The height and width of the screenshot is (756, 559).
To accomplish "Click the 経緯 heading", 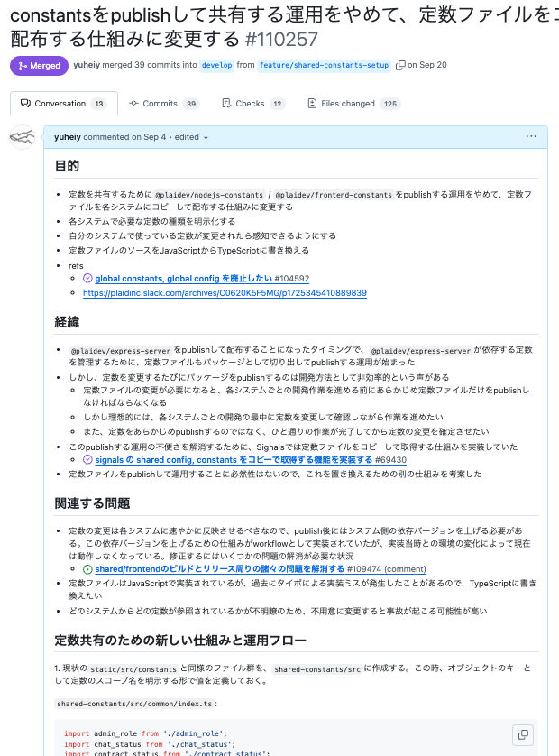I will pos(67,321).
